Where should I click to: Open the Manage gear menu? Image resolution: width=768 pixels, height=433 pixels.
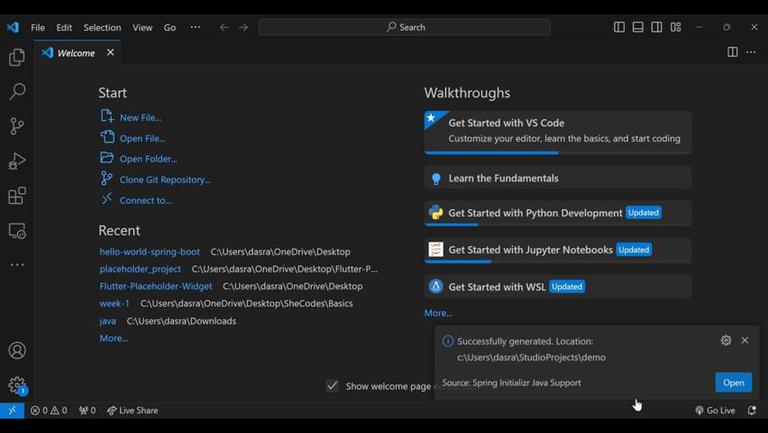pos(17,385)
